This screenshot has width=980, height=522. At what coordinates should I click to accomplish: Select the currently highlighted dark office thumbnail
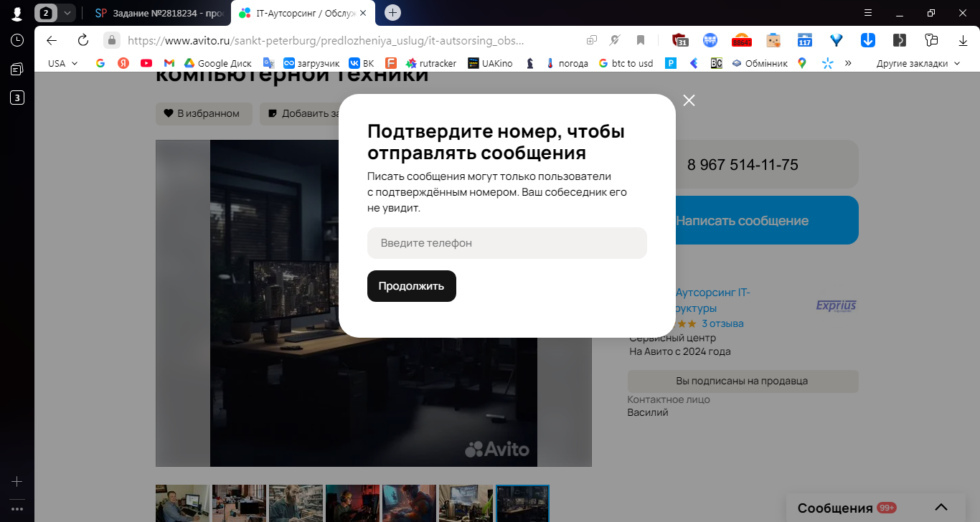523,503
